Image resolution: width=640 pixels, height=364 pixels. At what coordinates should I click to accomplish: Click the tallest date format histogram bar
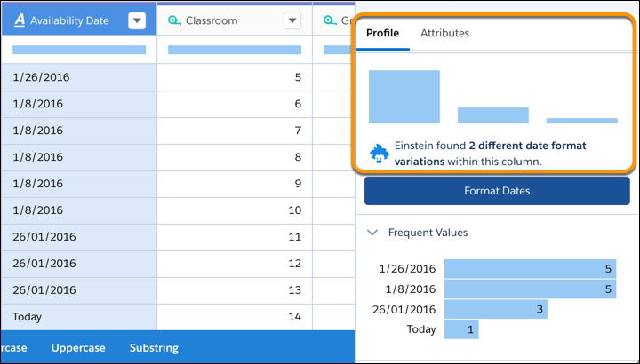coord(404,96)
